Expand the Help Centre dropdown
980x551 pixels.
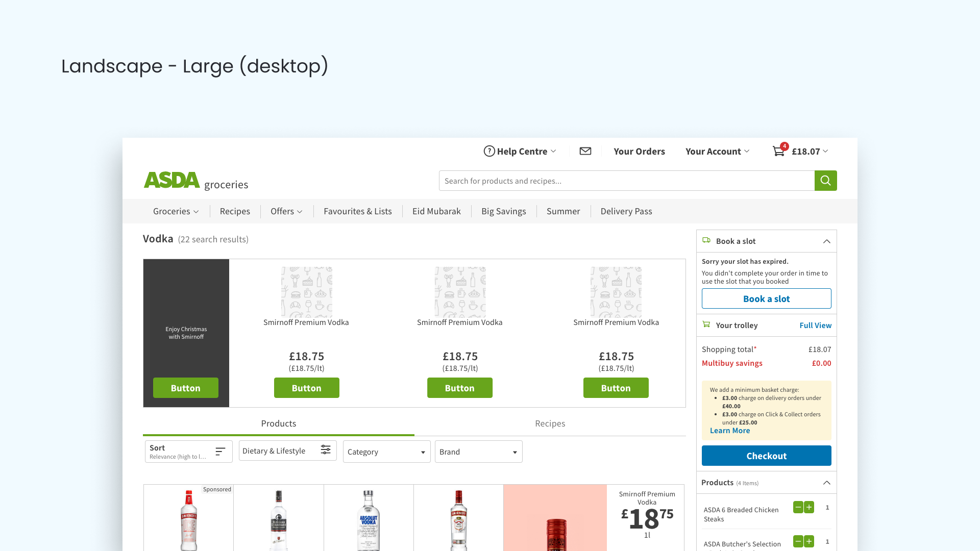tap(553, 151)
